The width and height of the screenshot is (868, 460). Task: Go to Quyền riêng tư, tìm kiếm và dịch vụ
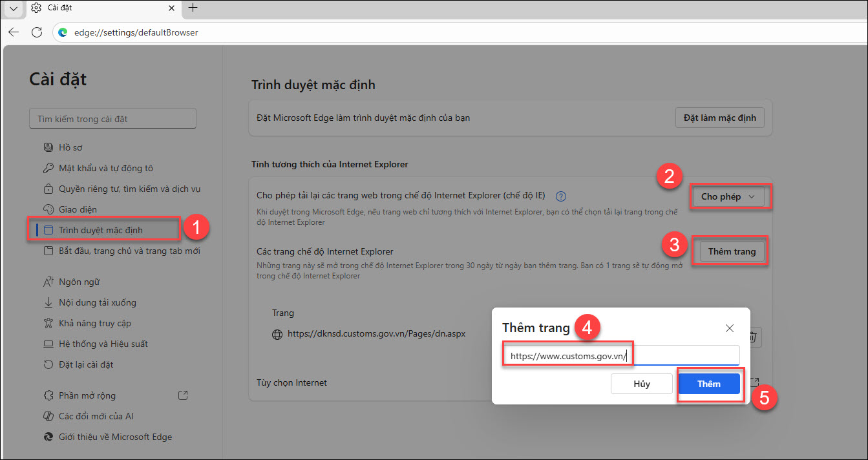pyautogui.click(x=129, y=189)
